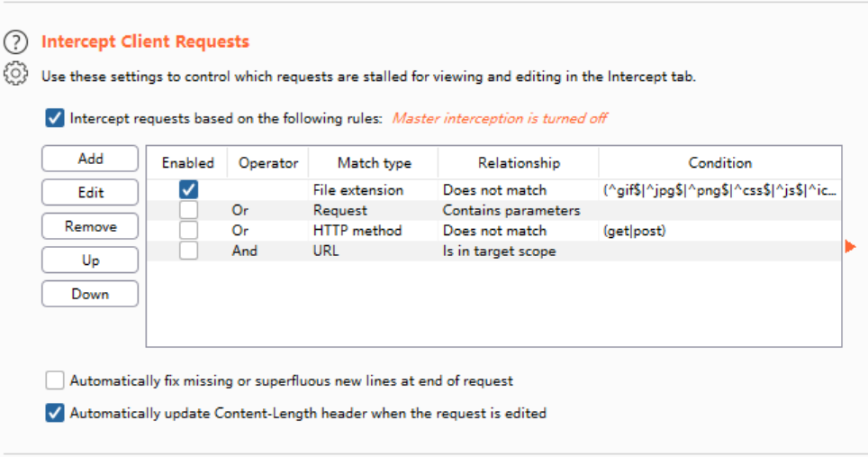Click the Condition column header

click(719, 163)
